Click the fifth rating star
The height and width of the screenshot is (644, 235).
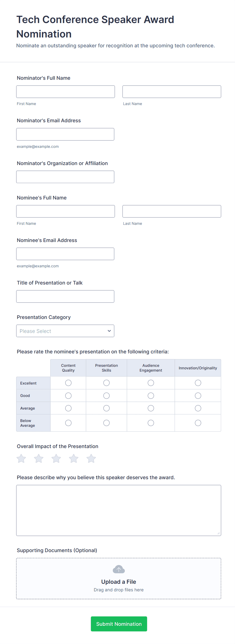(91, 458)
